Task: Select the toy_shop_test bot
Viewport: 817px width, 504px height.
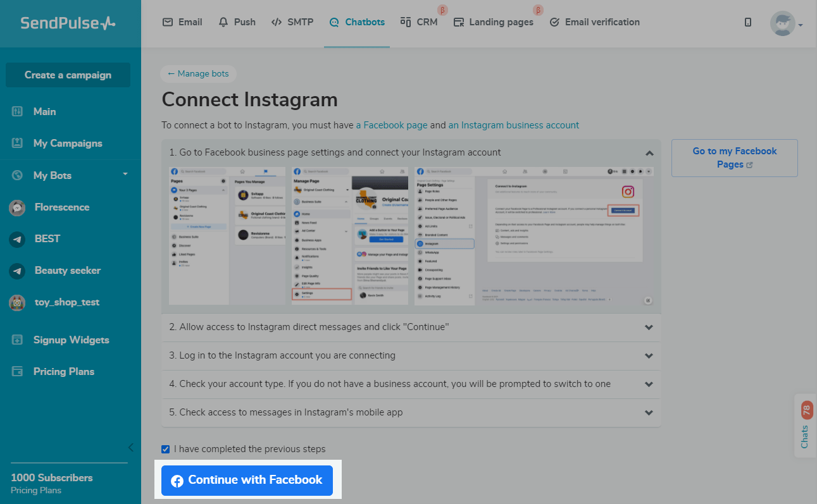Action: pyautogui.click(x=67, y=302)
